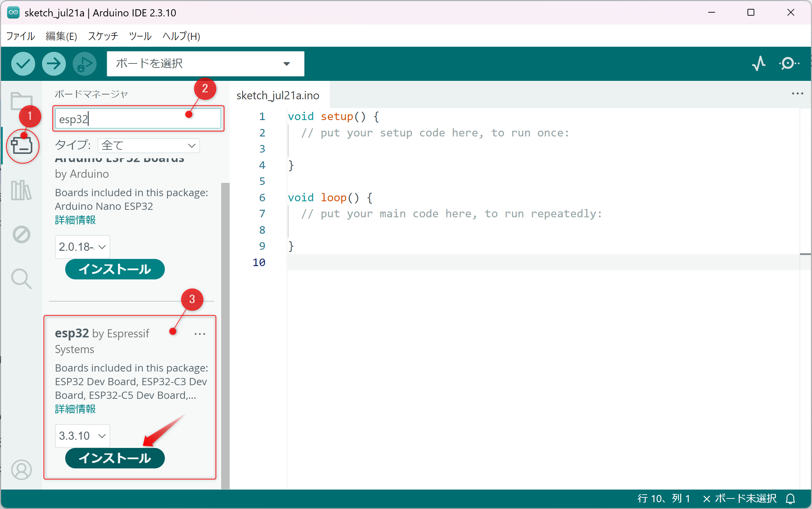Click the 'put your setup code here' comment
Image resolution: width=812 pixels, height=509 pixels.
coord(435,133)
